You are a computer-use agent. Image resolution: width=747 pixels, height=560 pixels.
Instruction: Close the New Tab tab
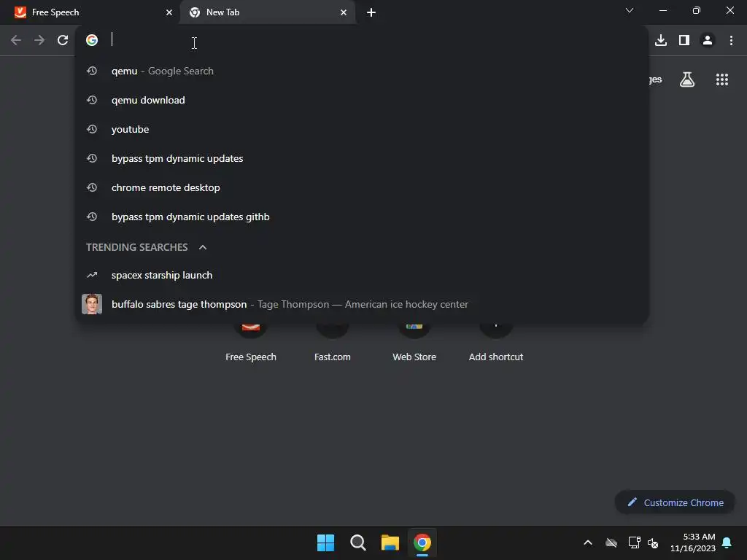click(x=344, y=12)
